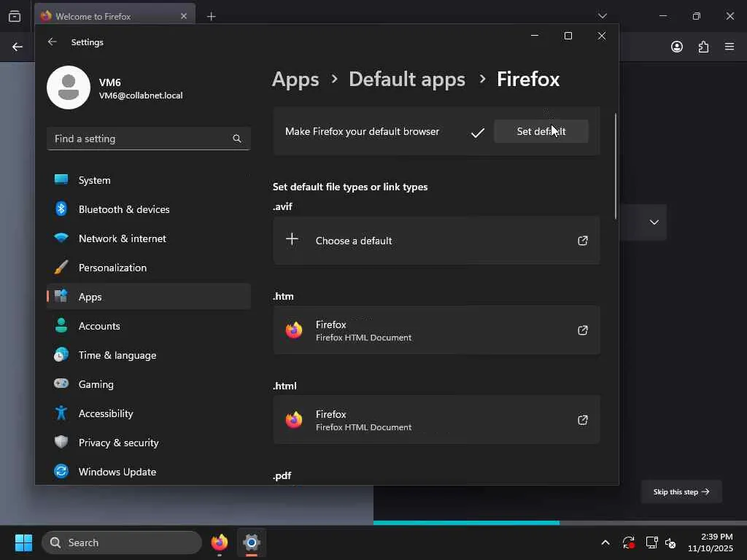Viewport: 747px width, 560px height.
Task: Click Firefox logo in .htm row
Action: click(294, 330)
